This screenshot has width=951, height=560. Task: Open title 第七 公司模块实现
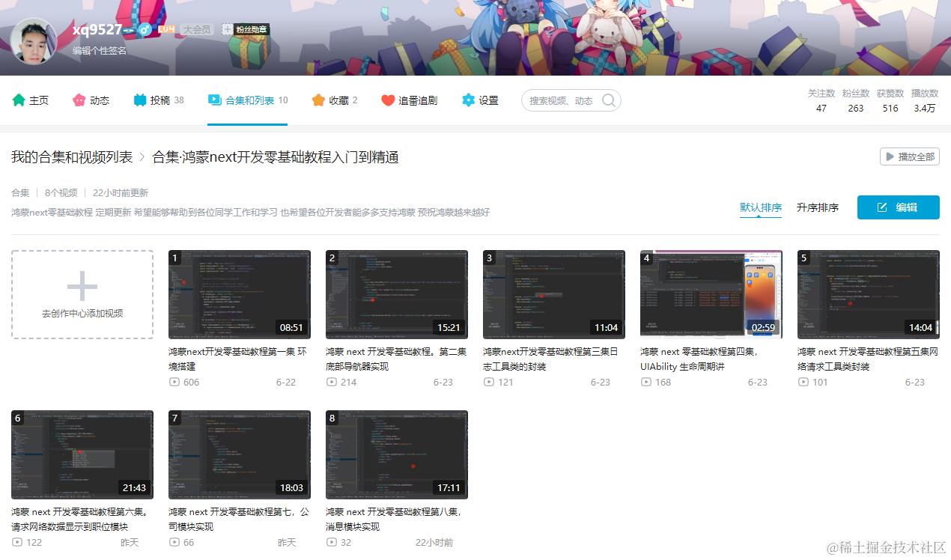coord(240,519)
